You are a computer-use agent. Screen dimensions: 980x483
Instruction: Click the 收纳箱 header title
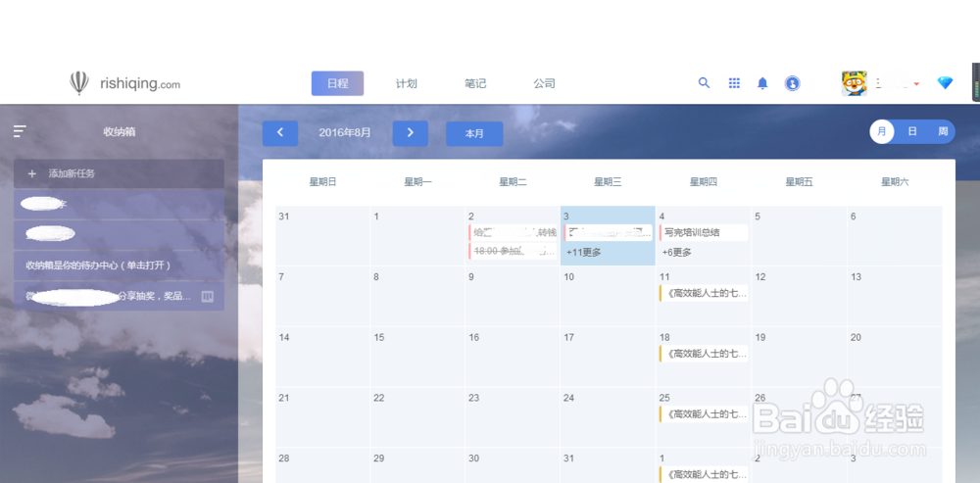pos(120,132)
